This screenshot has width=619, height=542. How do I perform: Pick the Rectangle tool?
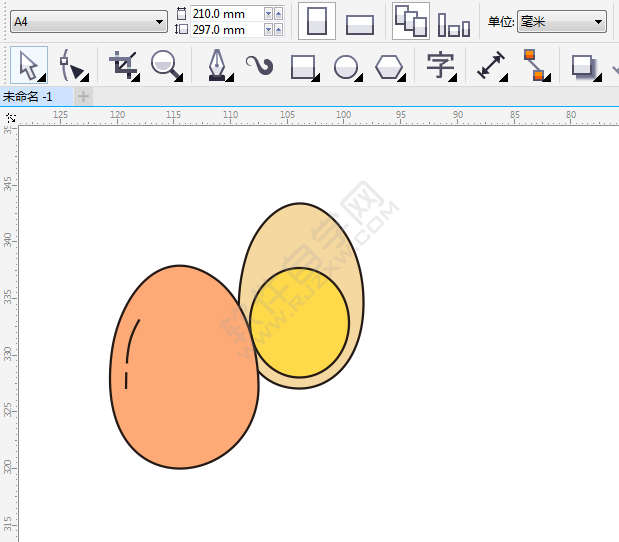[303, 67]
